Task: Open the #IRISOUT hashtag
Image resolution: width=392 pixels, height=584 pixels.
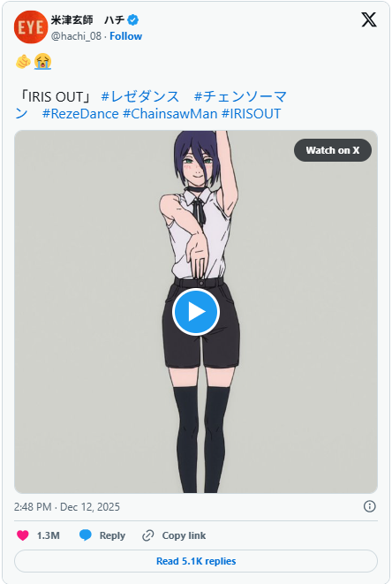Action: (252, 114)
